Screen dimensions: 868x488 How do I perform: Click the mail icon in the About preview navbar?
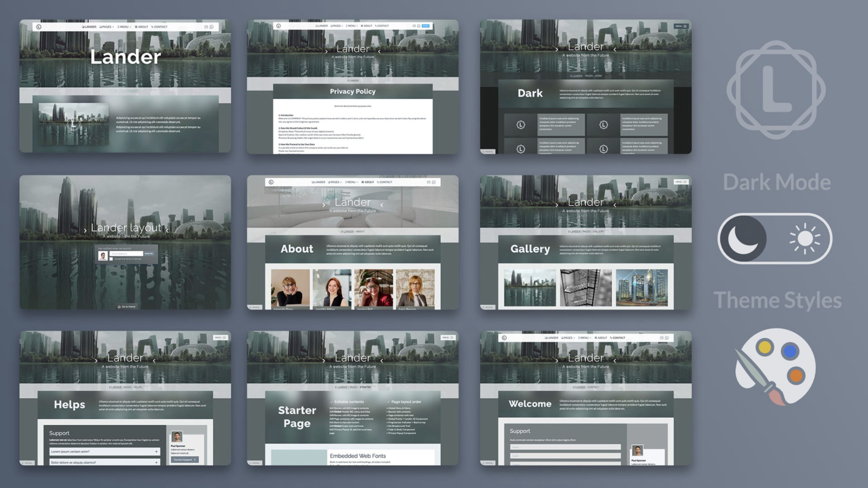coord(429,182)
